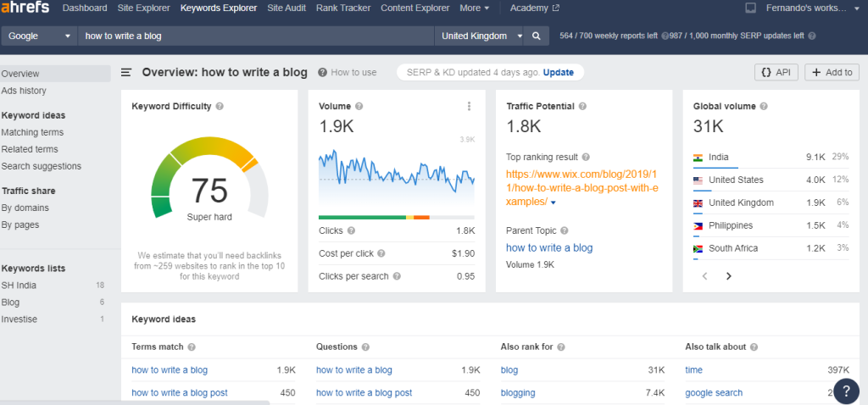Click 'time' under Also talk about
The width and height of the screenshot is (868, 405).
[x=693, y=370]
